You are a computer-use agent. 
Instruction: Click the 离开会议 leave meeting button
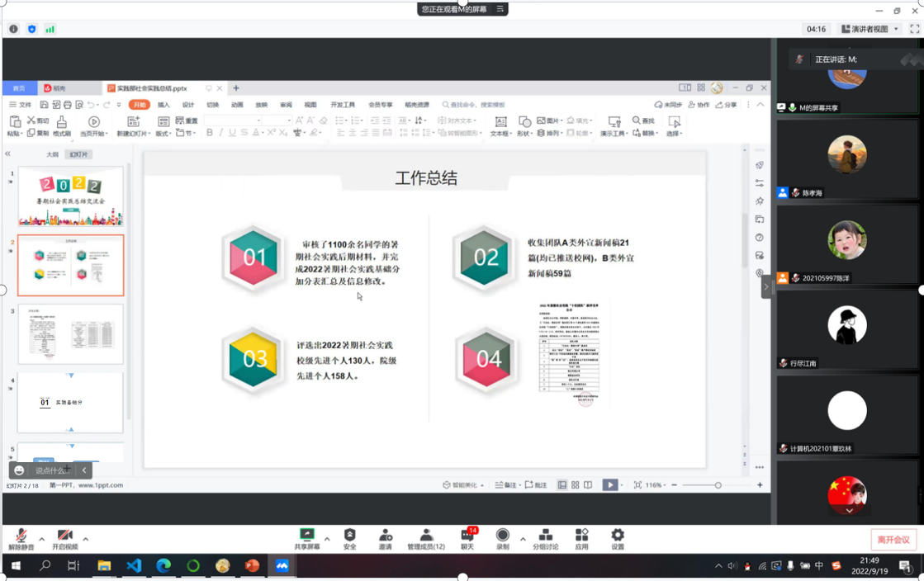click(893, 540)
